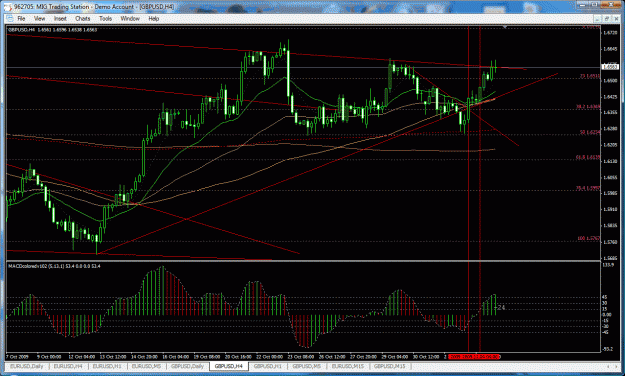Open the Help menu
This screenshot has width=625, height=376.
point(153,19)
